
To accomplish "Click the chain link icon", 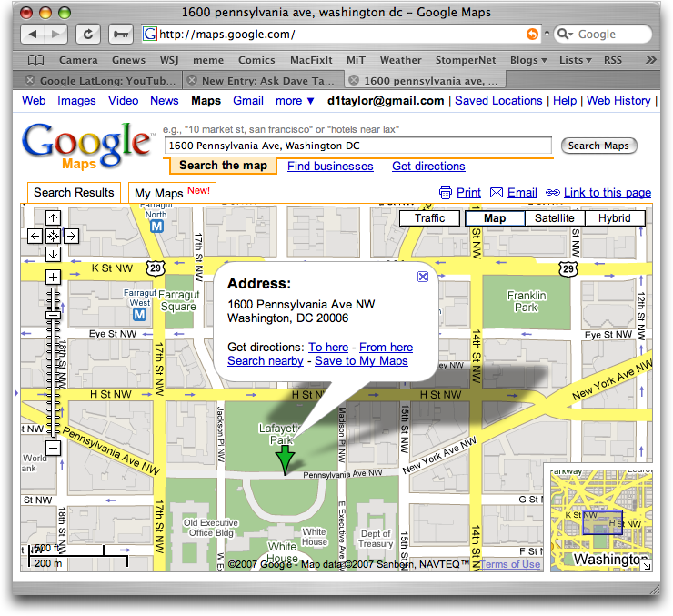I will coord(553,193).
